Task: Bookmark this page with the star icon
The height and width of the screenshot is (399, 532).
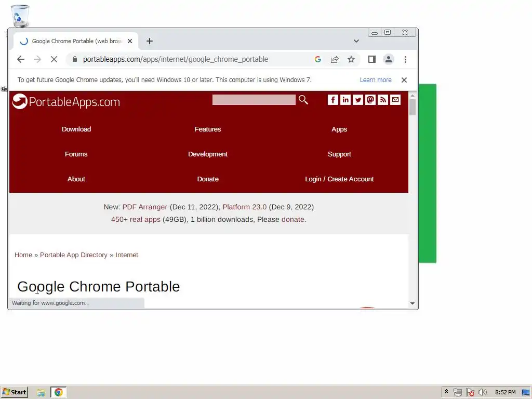Action: (351, 59)
